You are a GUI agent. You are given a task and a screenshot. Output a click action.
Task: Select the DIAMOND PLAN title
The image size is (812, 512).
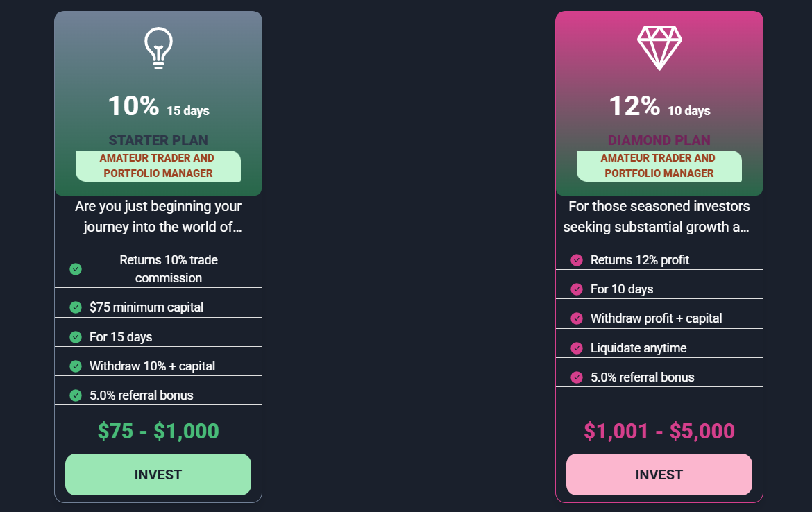tap(659, 141)
